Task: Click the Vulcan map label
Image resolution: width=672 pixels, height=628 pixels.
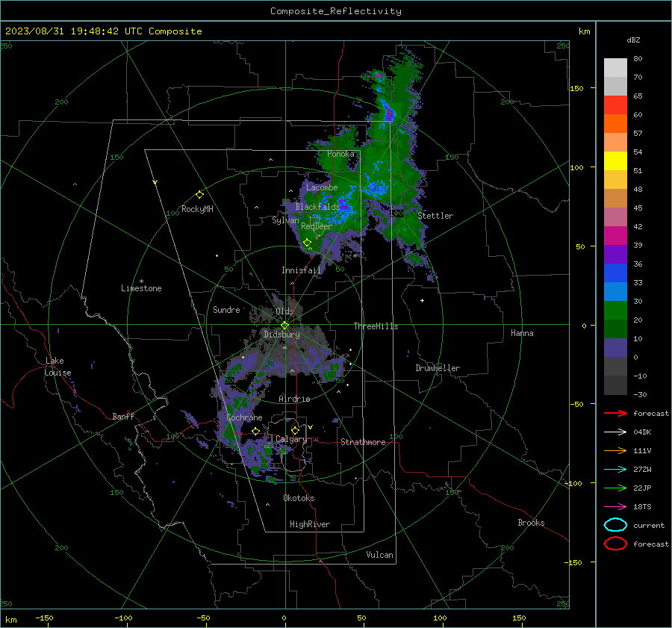Action: pos(380,555)
